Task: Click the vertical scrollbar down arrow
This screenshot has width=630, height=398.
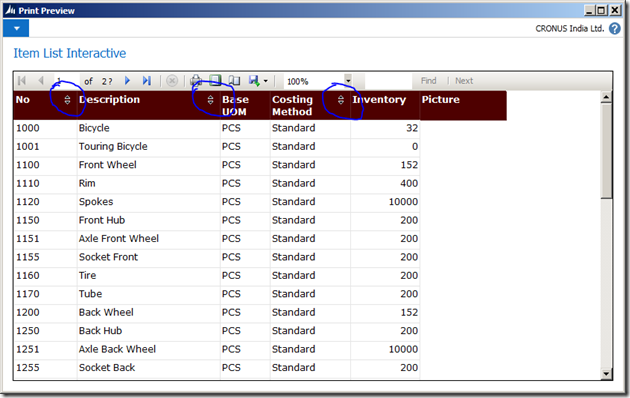Action: click(x=606, y=374)
